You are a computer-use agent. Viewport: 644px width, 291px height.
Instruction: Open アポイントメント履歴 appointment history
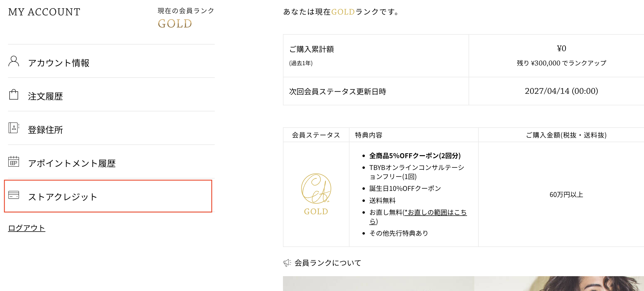[111, 162]
